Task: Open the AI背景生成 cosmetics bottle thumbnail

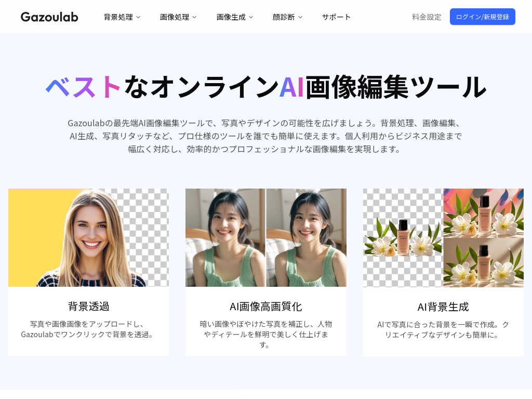Action: [443, 237]
